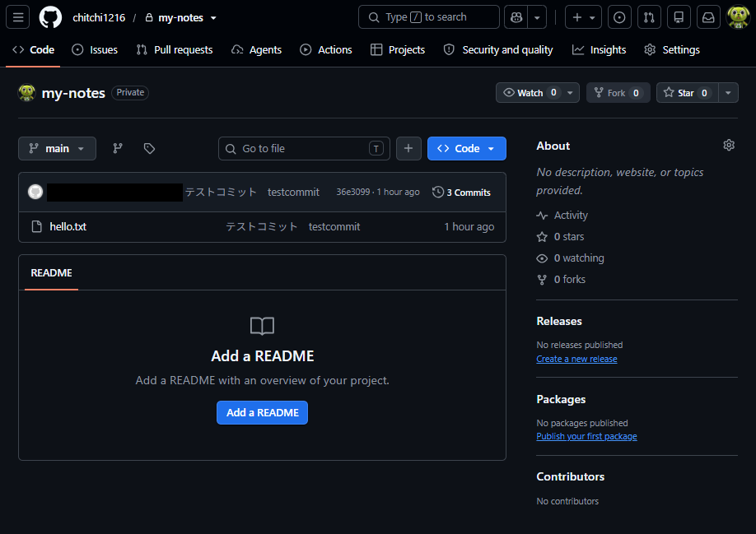
Task: Switch to the Pull requests tab
Action: (174, 49)
